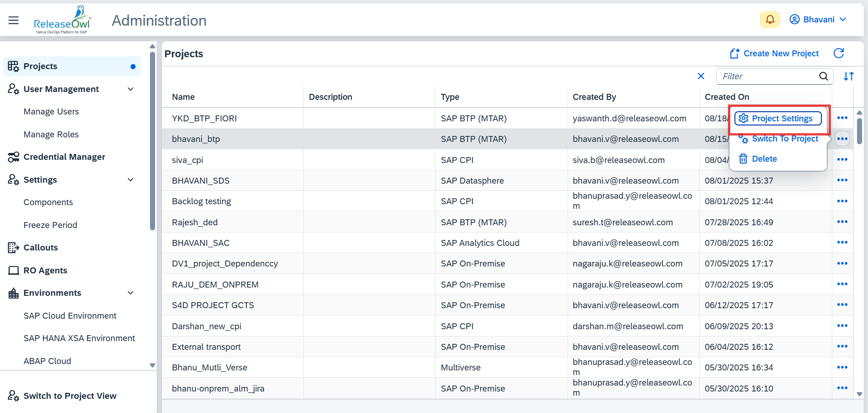Choose Delete from the context menu
The height and width of the screenshot is (413, 868).
click(x=758, y=159)
